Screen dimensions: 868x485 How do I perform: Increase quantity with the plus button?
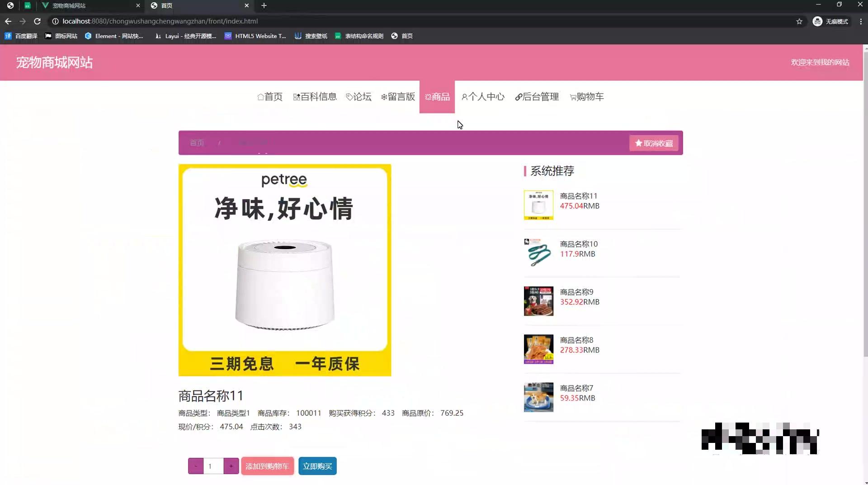tap(231, 466)
